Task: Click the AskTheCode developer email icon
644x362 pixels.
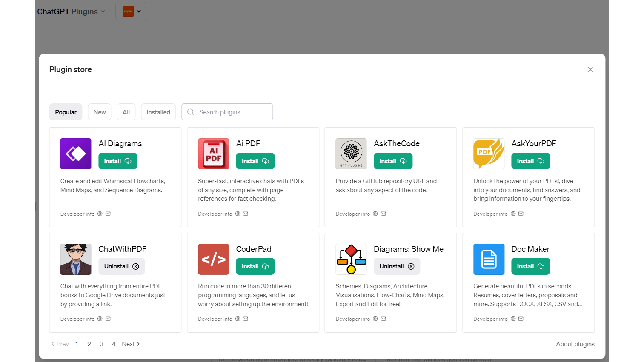Action: [384, 214]
